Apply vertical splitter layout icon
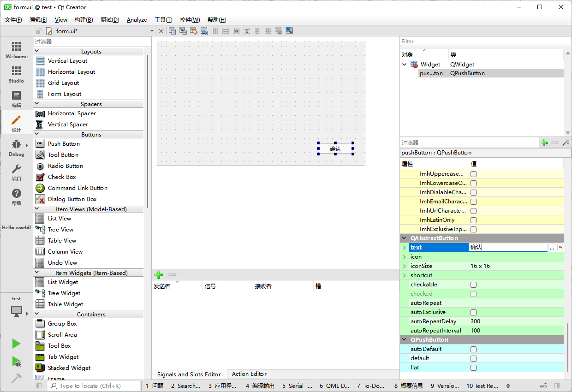The height and width of the screenshot is (392, 572). click(247, 31)
